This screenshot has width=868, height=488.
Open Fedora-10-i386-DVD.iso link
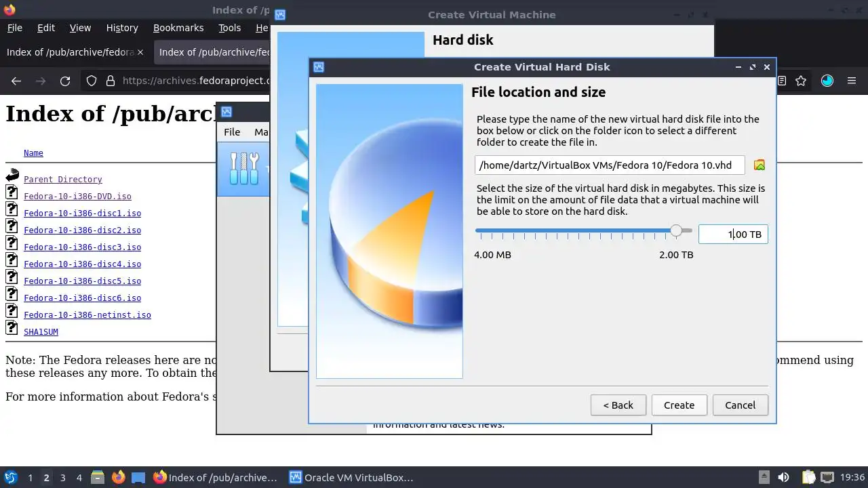[77, 197]
